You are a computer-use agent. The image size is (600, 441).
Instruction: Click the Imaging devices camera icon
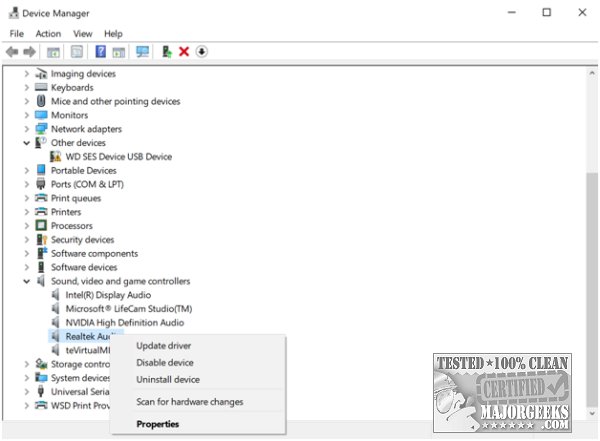pyautogui.click(x=41, y=74)
